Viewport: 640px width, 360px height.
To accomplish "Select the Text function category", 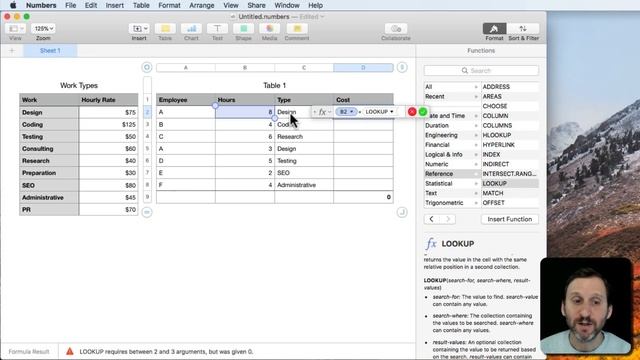I will click(x=452, y=193).
